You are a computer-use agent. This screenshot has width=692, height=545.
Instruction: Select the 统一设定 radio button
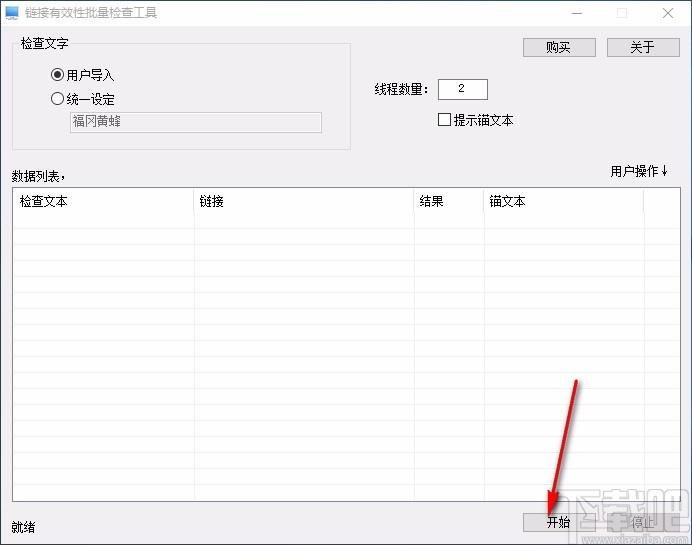(x=58, y=99)
